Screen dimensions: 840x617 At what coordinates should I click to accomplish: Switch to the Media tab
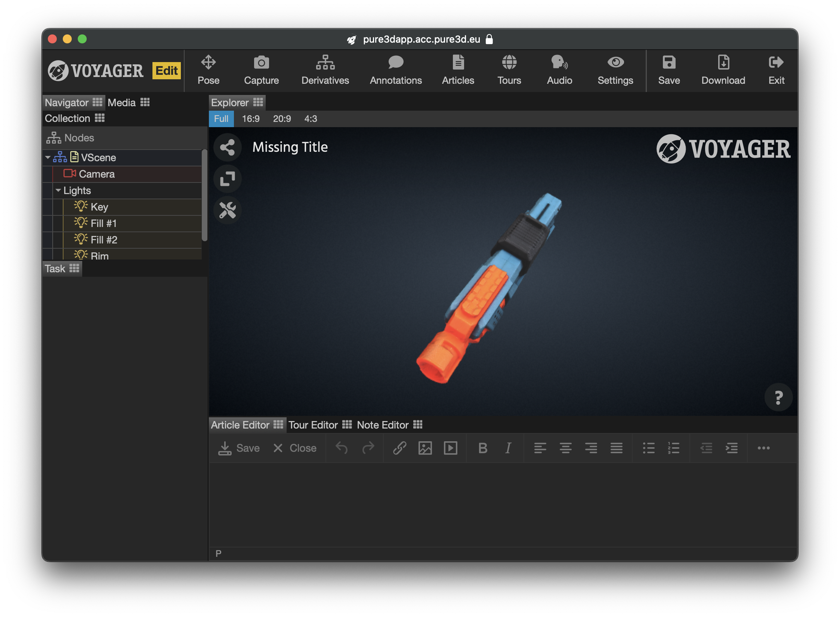click(x=122, y=102)
